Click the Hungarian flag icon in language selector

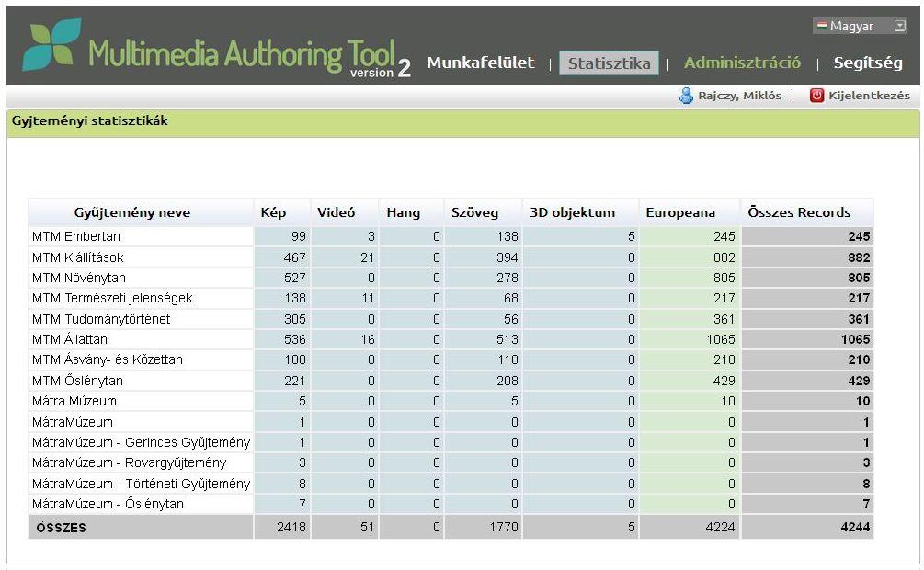click(822, 26)
